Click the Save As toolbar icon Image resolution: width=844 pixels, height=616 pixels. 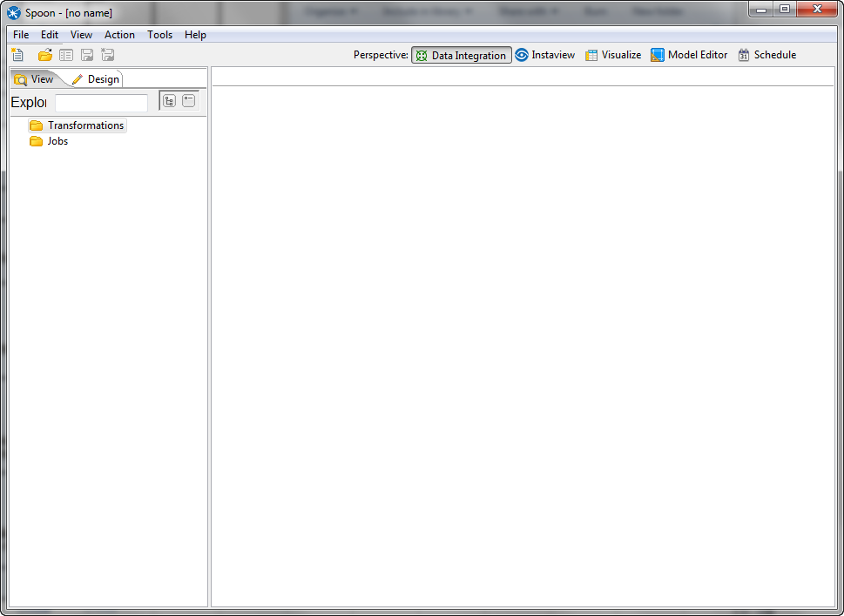tap(108, 55)
